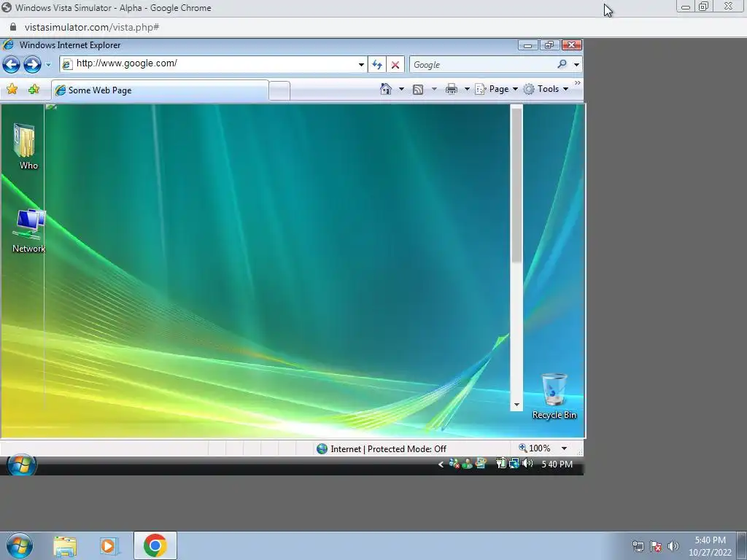The width and height of the screenshot is (747, 560).
Task: Minimize the Internet Explorer window
Action: click(x=528, y=45)
